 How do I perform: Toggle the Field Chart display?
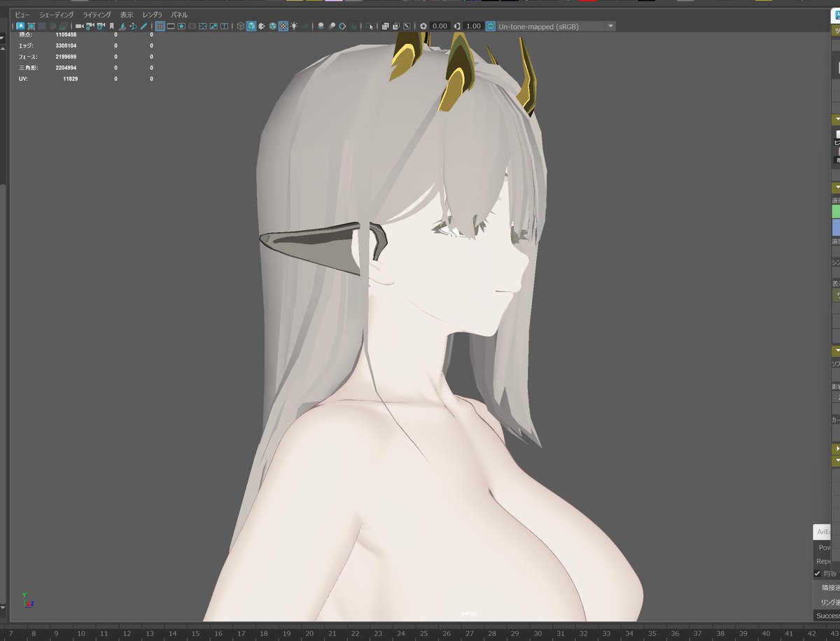point(202,26)
